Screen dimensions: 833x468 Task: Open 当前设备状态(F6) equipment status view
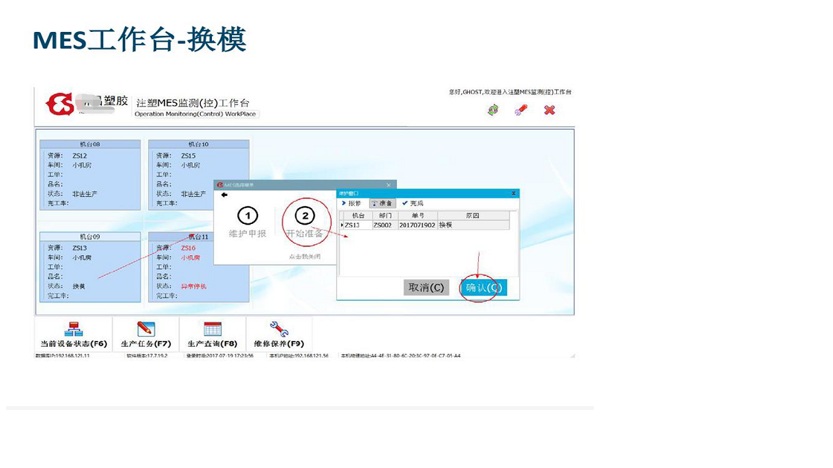(x=73, y=335)
